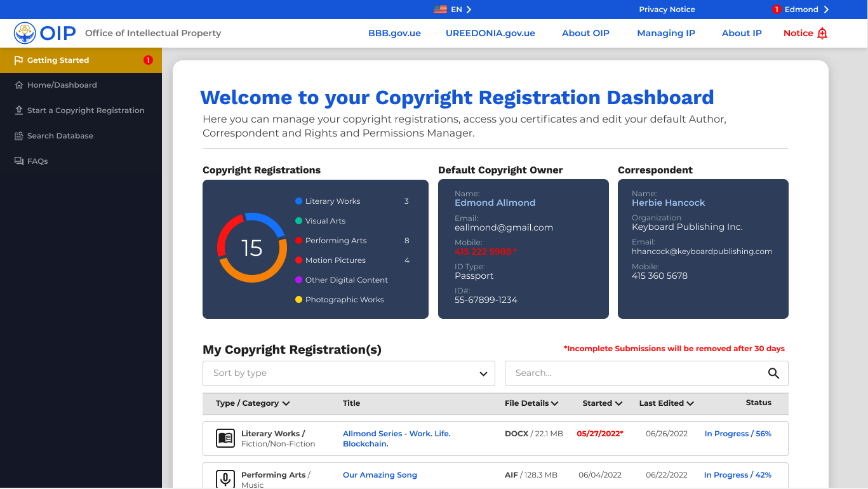
Task: Click the hhancock@keyboardpublishing.com email
Action: [702, 251]
